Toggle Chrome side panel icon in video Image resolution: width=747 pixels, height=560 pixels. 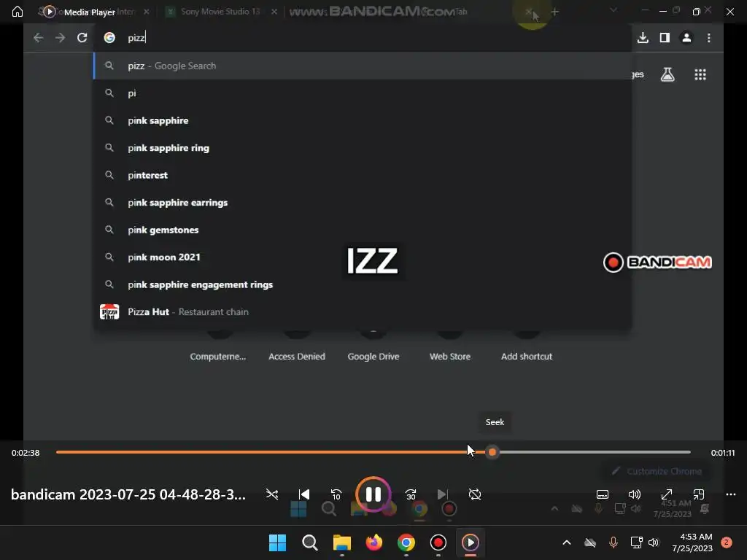tap(665, 38)
